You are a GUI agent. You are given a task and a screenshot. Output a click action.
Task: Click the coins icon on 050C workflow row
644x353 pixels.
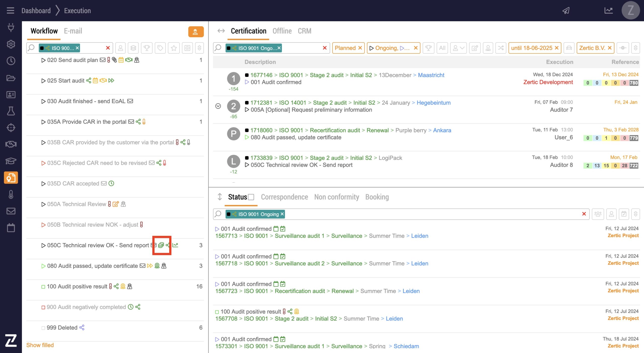pyautogui.click(x=161, y=245)
